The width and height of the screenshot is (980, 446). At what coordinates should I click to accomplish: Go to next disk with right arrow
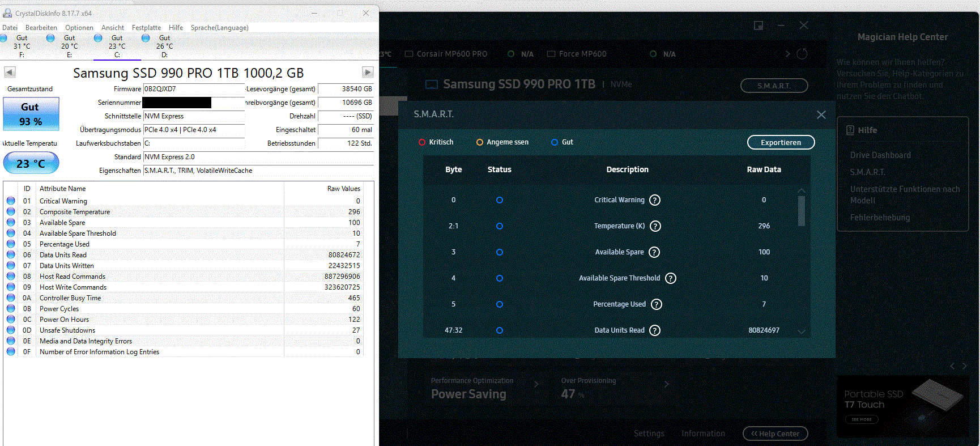[368, 72]
